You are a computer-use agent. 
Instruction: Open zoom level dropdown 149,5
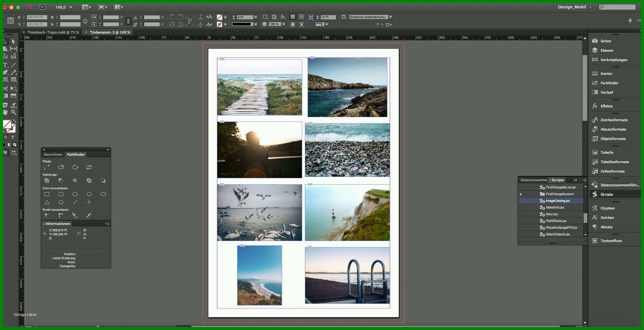71,7
